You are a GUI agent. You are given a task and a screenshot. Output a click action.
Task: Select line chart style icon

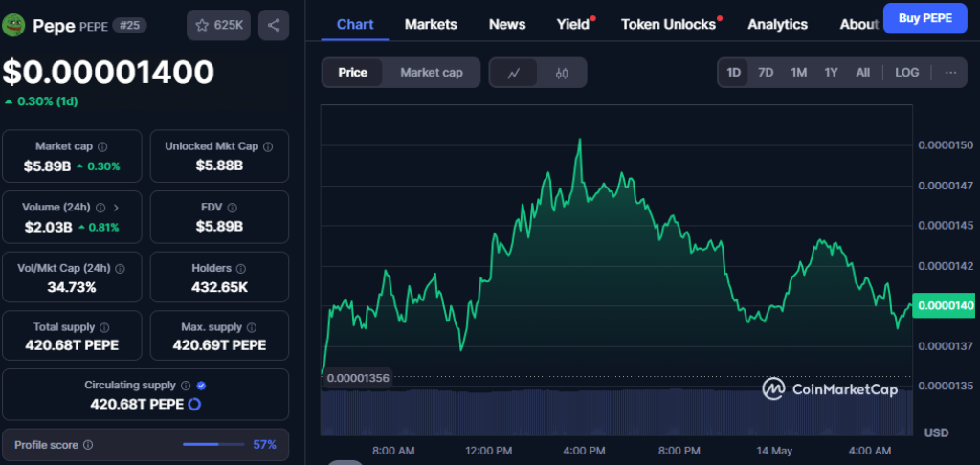[514, 73]
